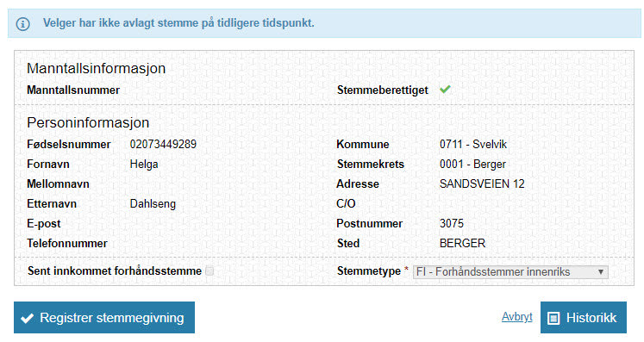The image size is (644, 342).
Task: Open the Historikk view
Action: coord(583,317)
